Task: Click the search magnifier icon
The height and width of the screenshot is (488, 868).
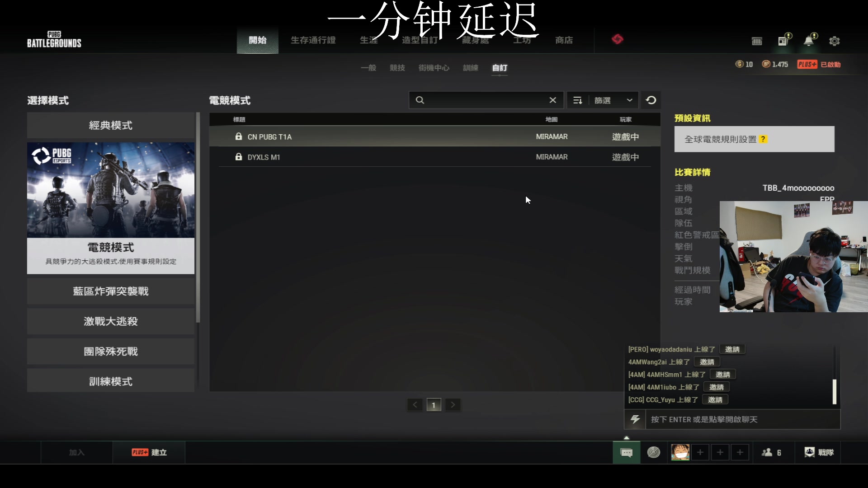Action: [420, 100]
